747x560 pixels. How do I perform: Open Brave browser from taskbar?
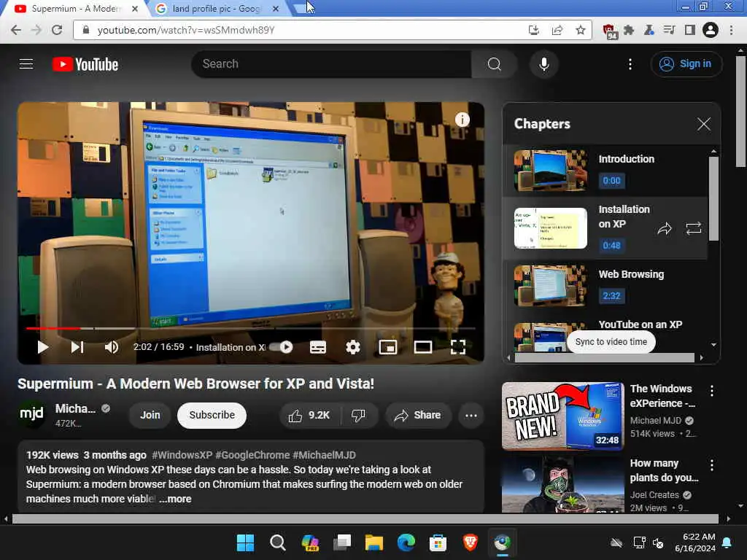coord(471,542)
